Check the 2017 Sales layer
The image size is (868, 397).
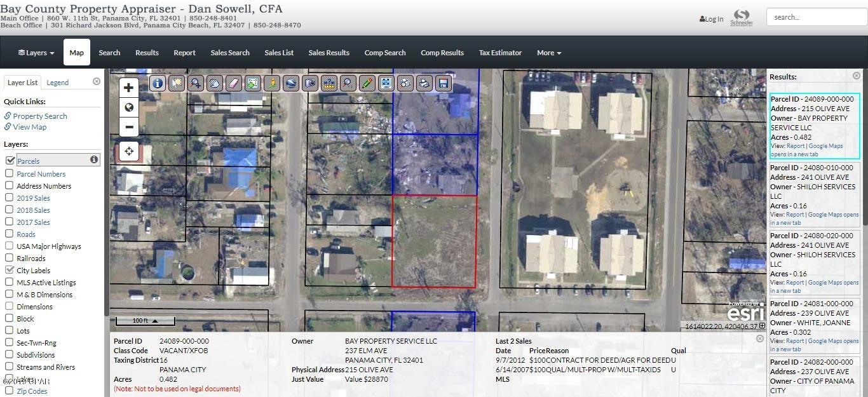[10, 222]
